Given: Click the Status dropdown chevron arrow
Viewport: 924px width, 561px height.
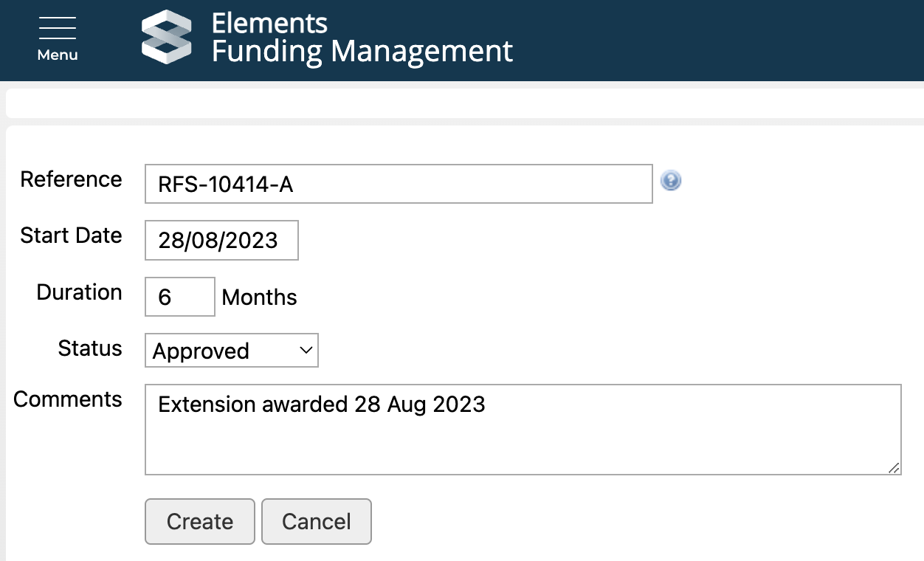Looking at the screenshot, I should [306, 351].
